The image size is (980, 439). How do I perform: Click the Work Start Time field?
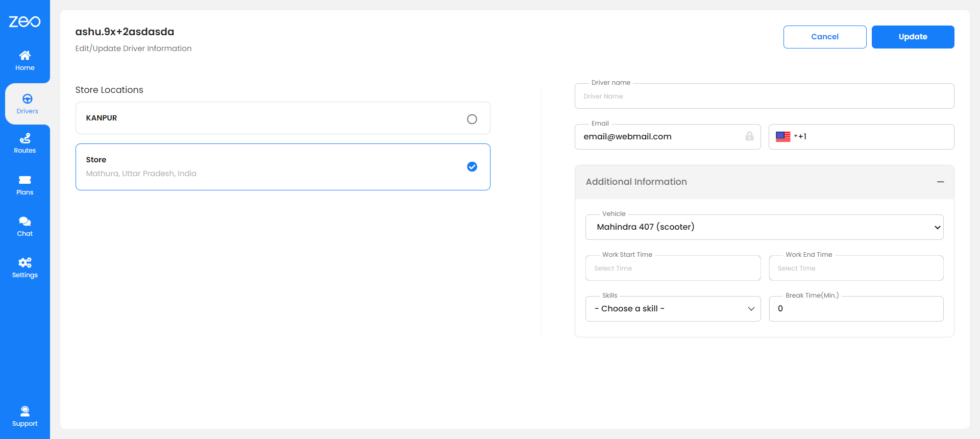point(673,269)
